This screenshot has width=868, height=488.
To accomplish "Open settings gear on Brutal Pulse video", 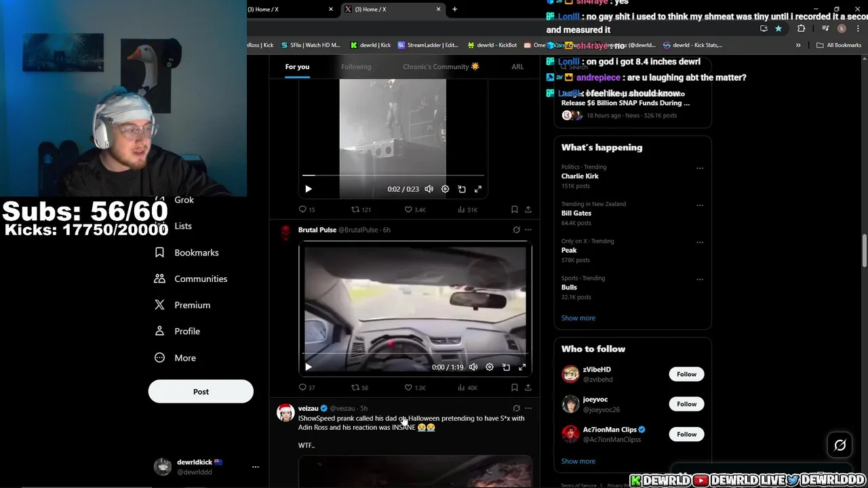I will point(490,367).
